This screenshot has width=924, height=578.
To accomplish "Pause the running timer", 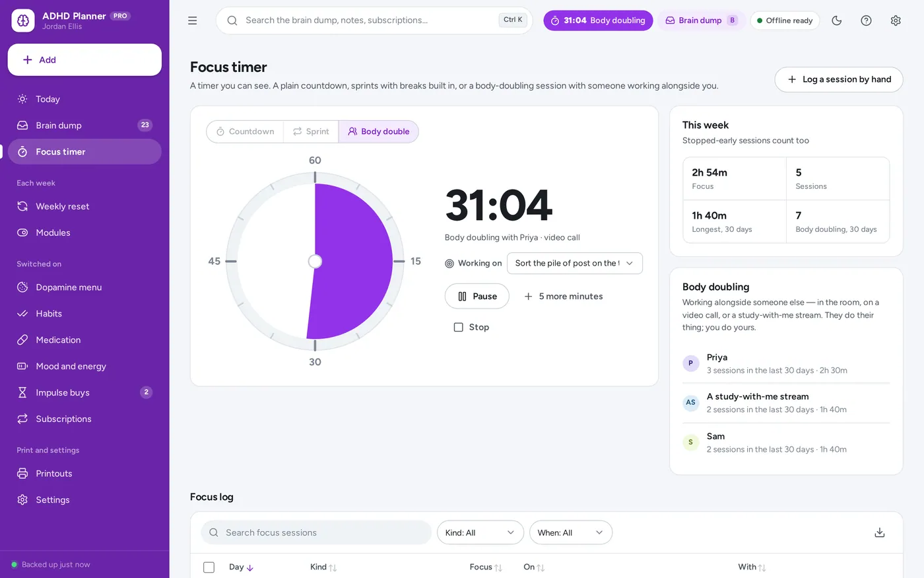I will click(477, 297).
